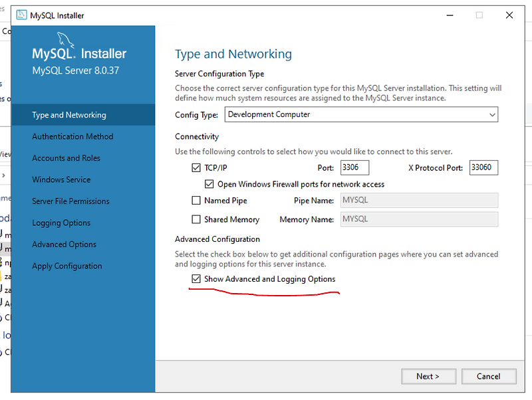The height and width of the screenshot is (400, 532).
Task: Open Windows Service step
Action: (61, 179)
